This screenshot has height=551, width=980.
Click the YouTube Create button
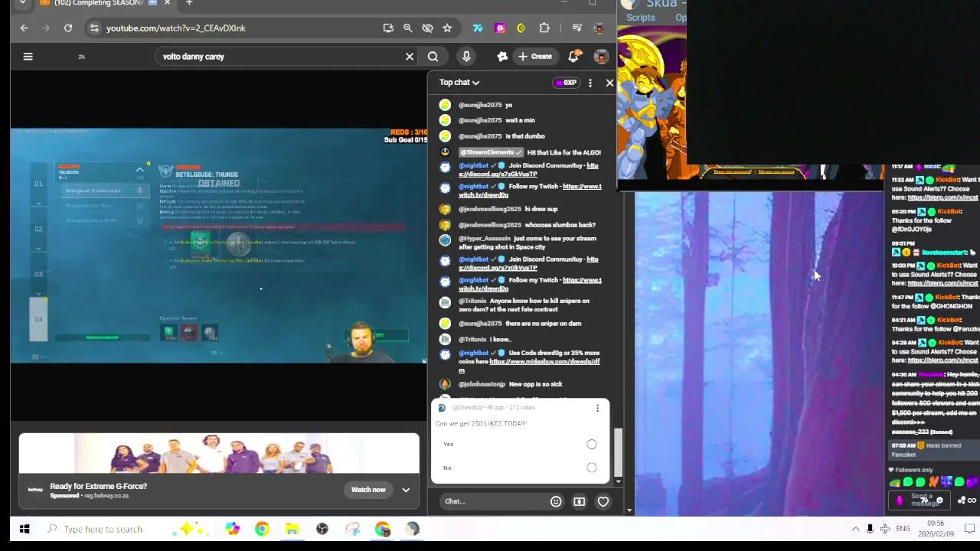pyautogui.click(x=534, y=56)
